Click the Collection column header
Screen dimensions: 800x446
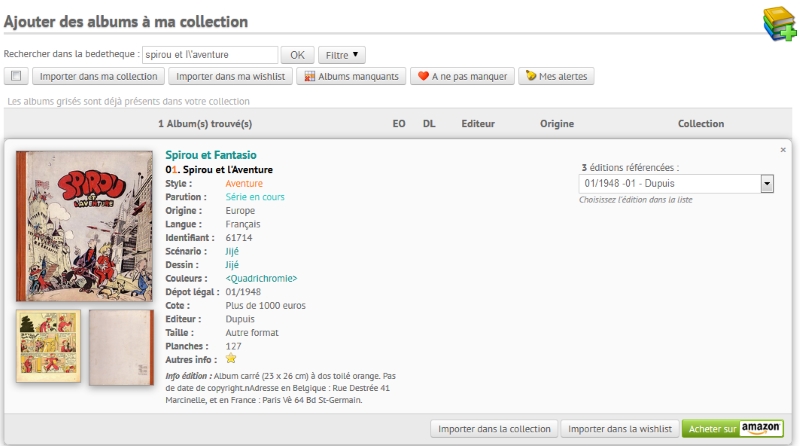click(x=700, y=124)
